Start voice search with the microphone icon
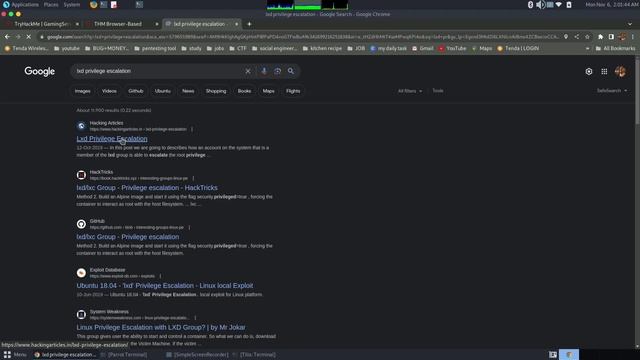Image resolution: width=640 pixels, height=360 pixels. (264, 71)
